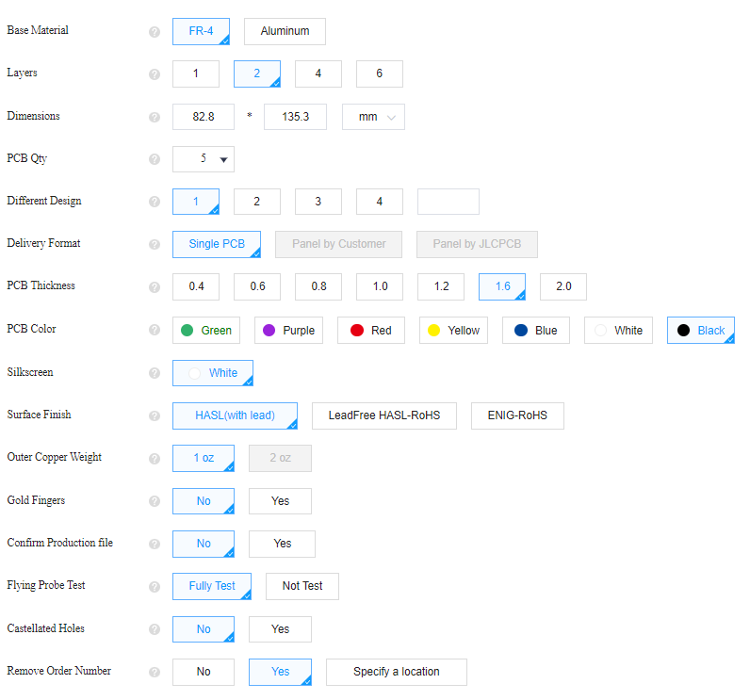750x700 pixels.
Task: Set Gold Fingers to Yes
Action: click(x=280, y=501)
